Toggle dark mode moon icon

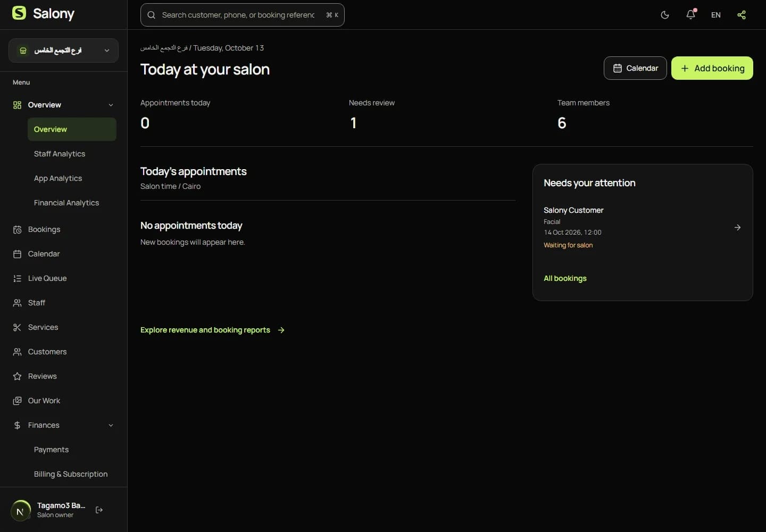[665, 15]
